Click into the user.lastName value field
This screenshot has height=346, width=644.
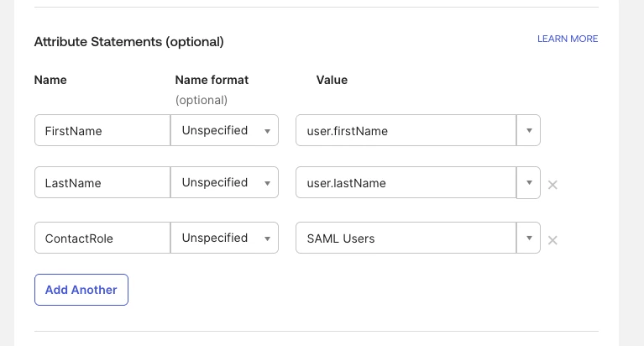tap(406, 183)
